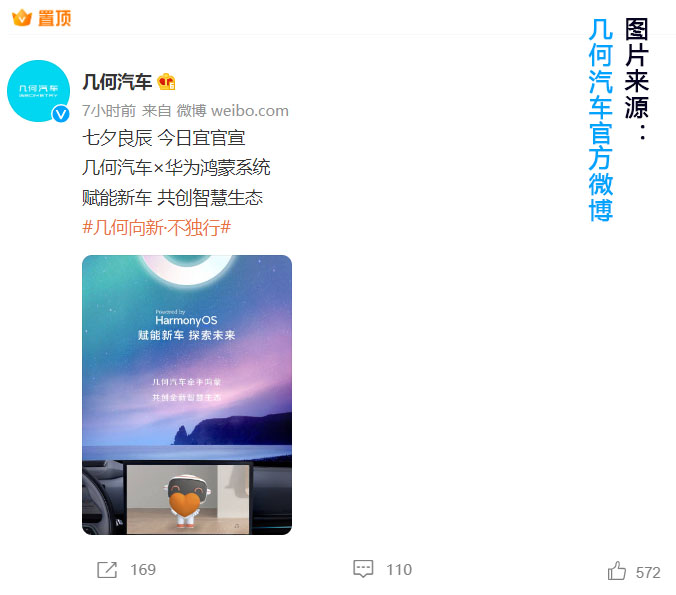Image resolution: width=676 pixels, height=595 pixels.
Task: Open the 几何汽车 account name
Action: [117, 82]
